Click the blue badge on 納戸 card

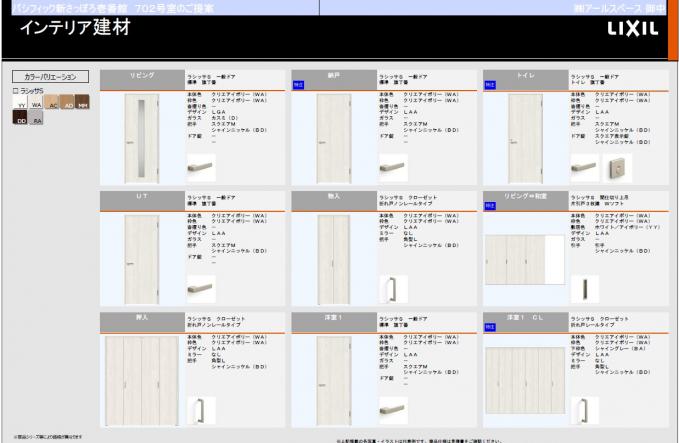pyautogui.click(x=298, y=85)
